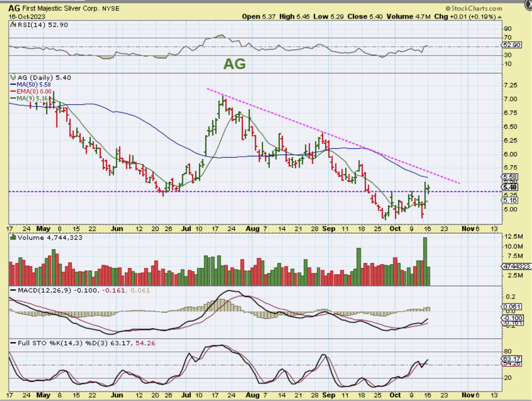Click the boxed 4744323 volume label on right
This screenshot has width=532, height=401.
(516, 266)
